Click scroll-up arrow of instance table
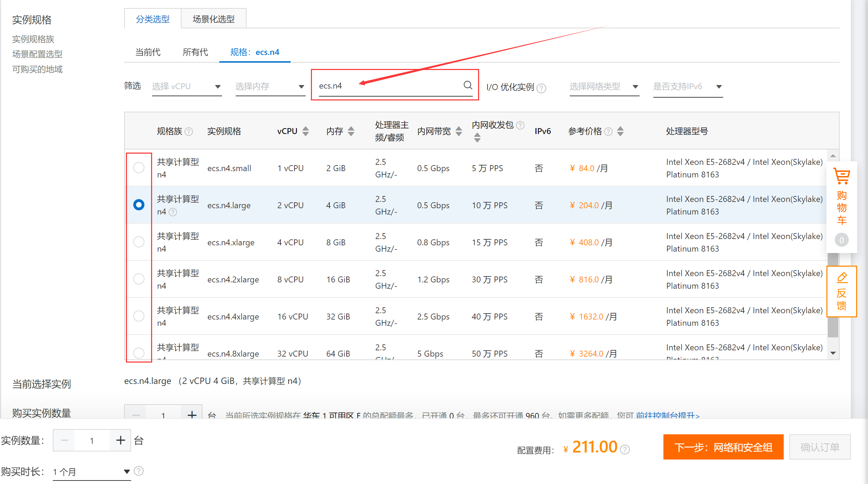Screen dimensions: 868x484 click(833, 156)
